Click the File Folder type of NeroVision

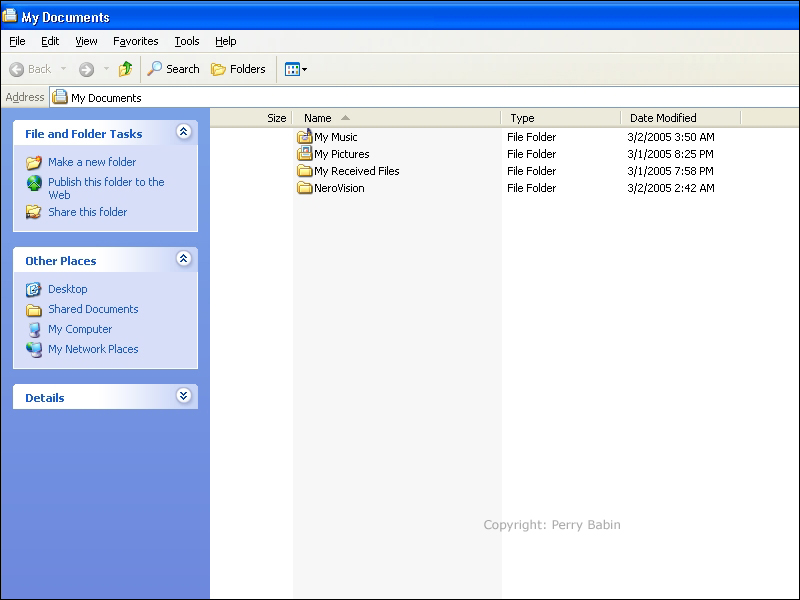532,188
